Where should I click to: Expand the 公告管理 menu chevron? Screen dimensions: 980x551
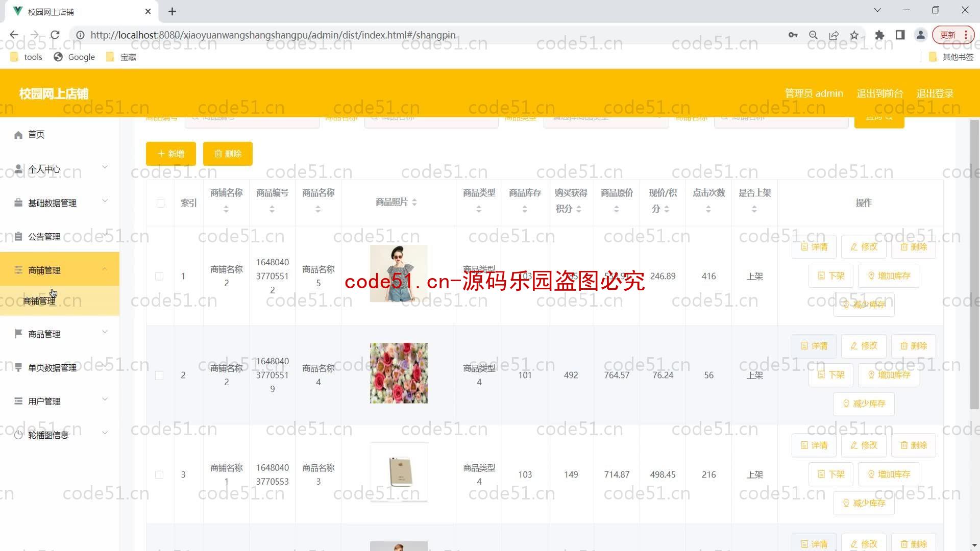105,235
